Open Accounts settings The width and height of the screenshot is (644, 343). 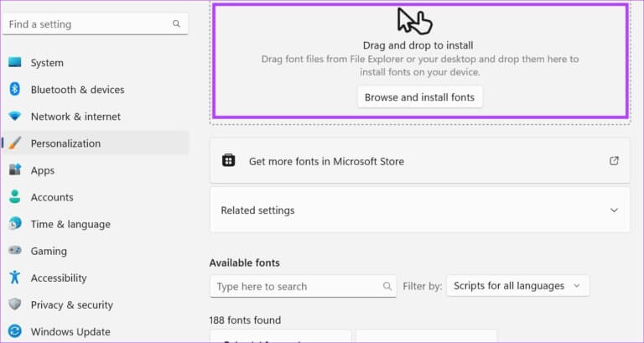96,197
